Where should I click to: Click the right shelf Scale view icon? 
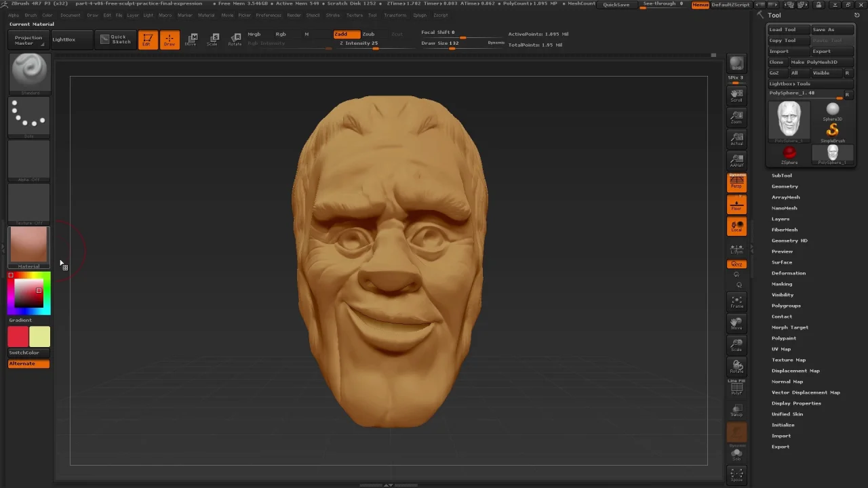(x=736, y=345)
